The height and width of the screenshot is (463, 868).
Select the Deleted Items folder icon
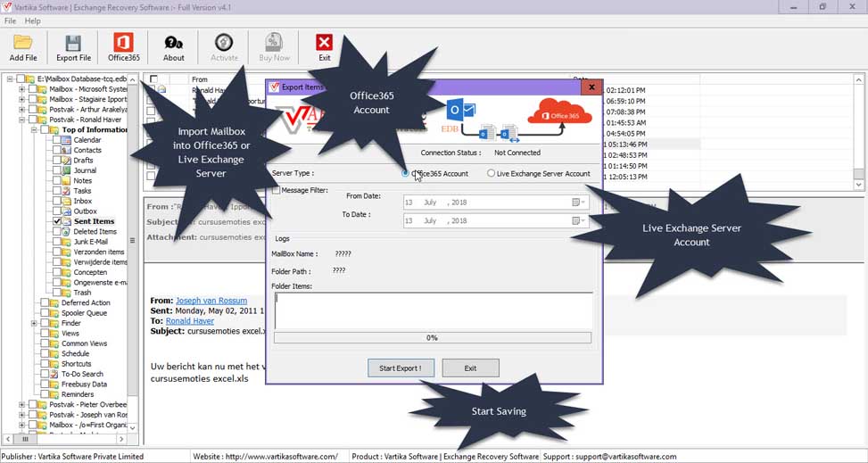66,232
